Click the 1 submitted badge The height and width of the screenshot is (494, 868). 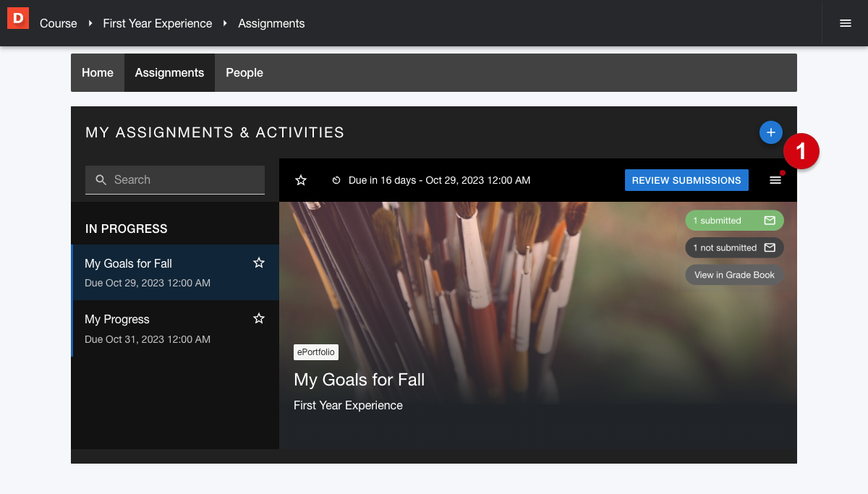coord(734,221)
